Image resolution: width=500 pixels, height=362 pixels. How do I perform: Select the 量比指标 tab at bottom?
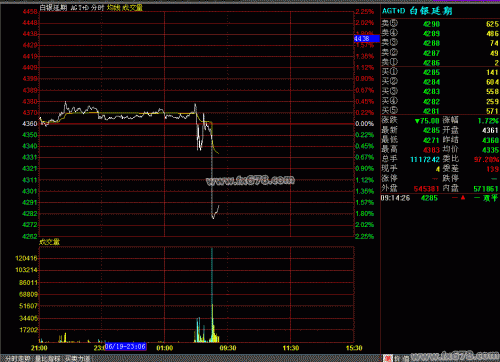[47, 359]
